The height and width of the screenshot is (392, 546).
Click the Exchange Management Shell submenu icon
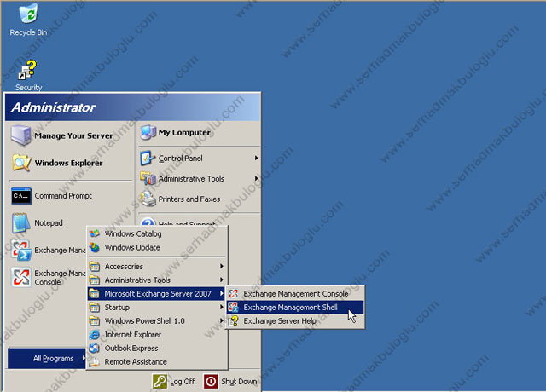(233, 307)
